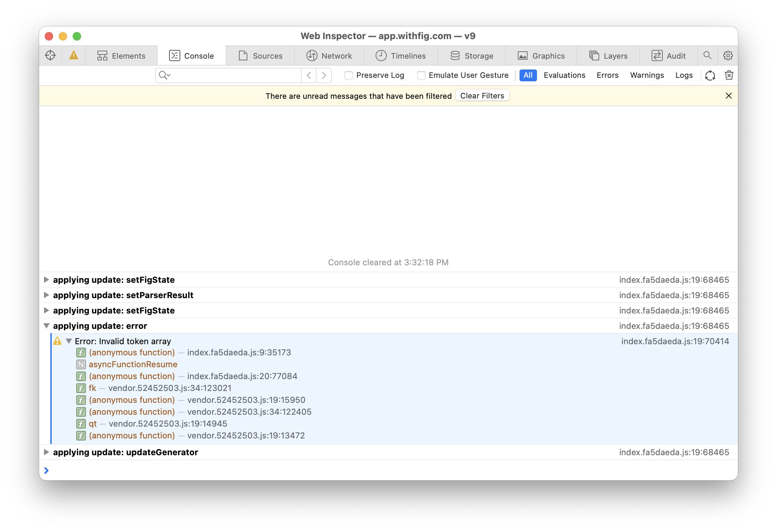Image resolution: width=777 pixels, height=532 pixels.
Task: Open the inspector settings gear
Action: click(727, 55)
